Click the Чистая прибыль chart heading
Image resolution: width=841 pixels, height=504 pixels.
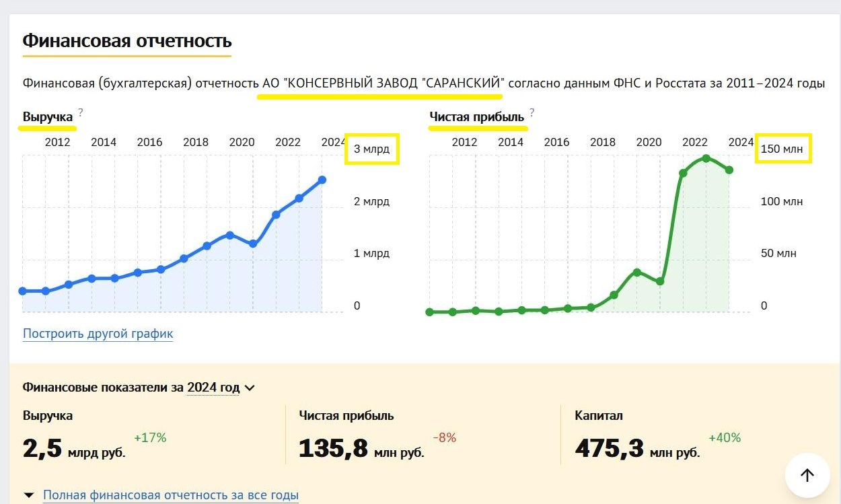pyautogui.click(x=477, y=117)
